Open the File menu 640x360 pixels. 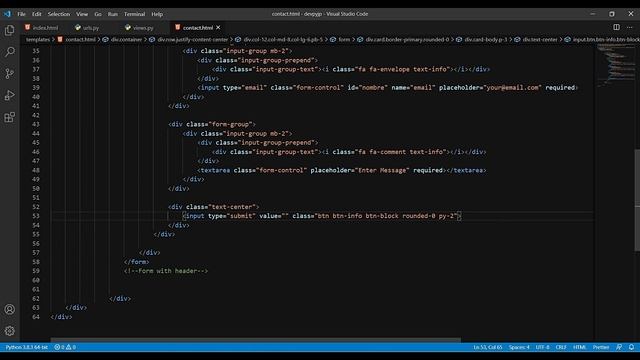[21, 14]
